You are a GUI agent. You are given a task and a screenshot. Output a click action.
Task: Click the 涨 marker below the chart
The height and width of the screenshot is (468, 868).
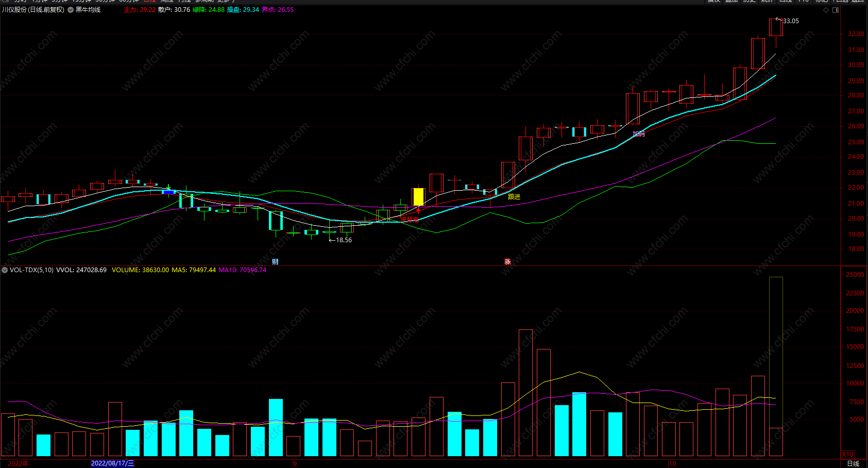click(507, 261)
